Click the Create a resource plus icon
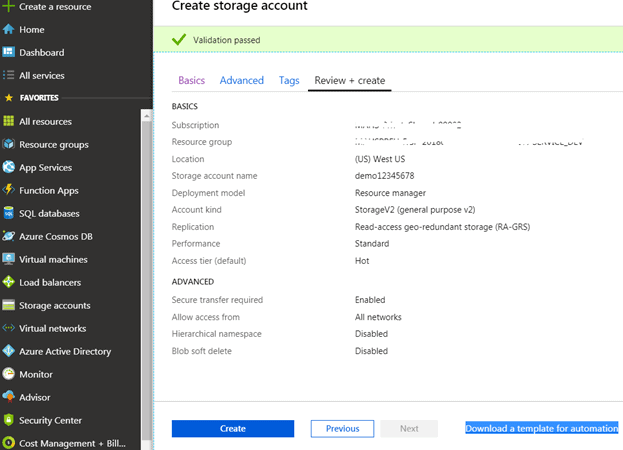 point(9,7)
